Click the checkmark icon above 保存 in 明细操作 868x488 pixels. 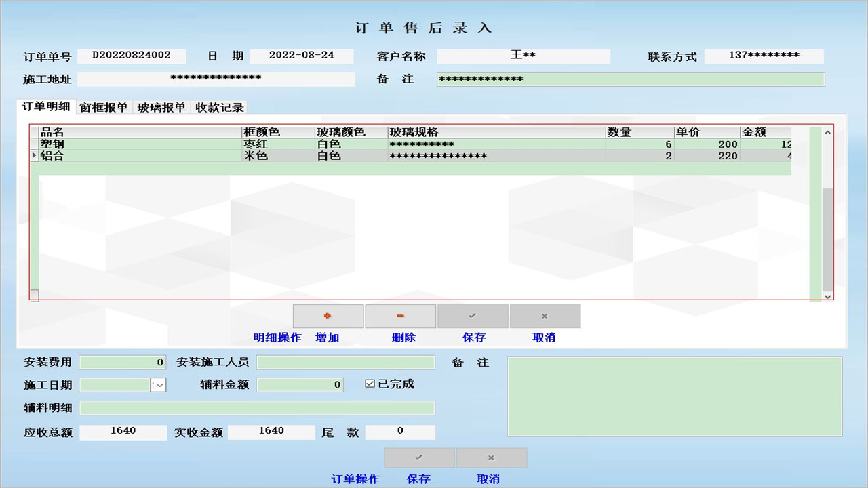pos(472,316)
